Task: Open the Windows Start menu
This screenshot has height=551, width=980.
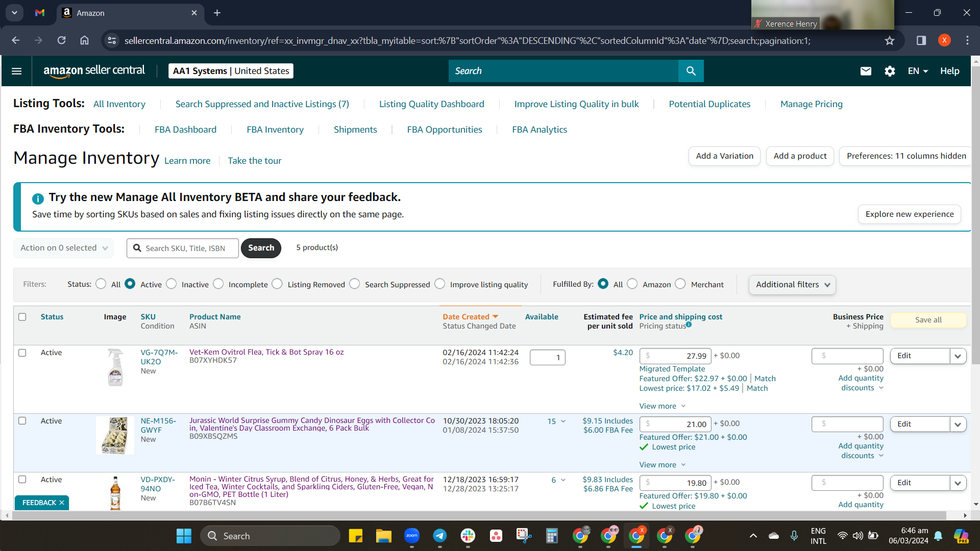Action: point(184,536)
